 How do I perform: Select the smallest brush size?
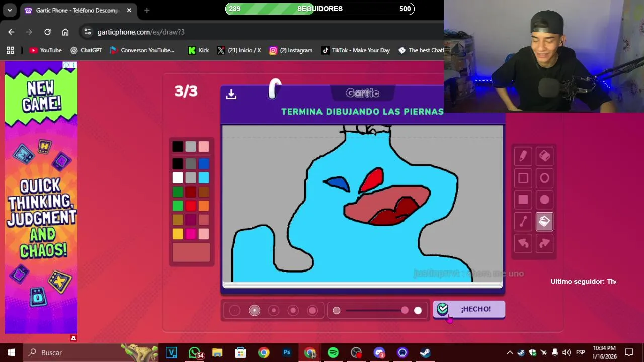235,311
